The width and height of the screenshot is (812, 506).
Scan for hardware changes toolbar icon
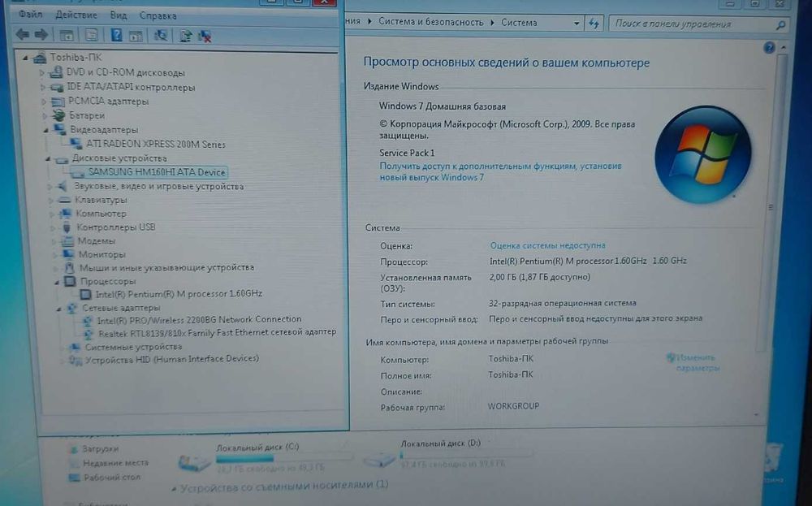click(161, 35)
